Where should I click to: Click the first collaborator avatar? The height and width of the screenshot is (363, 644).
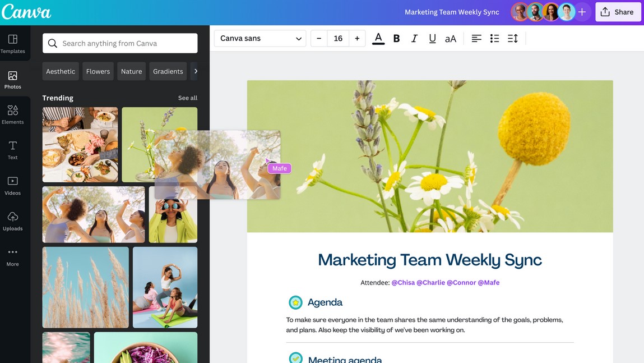click(520, 12)
